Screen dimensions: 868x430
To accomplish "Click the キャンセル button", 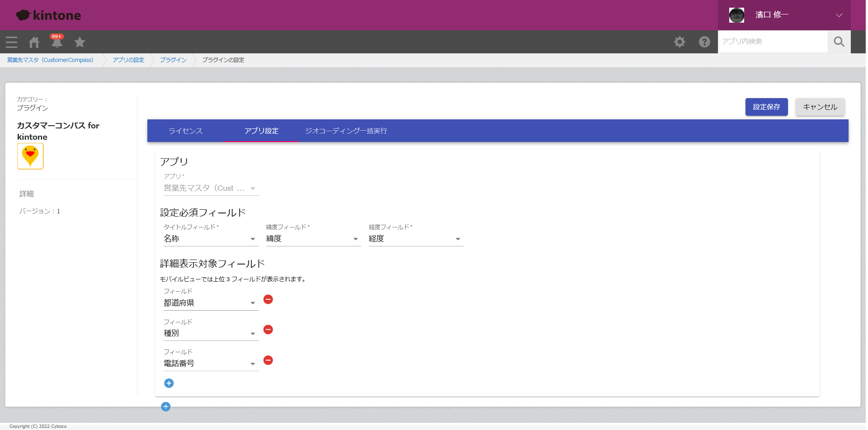I will [820, 107].
